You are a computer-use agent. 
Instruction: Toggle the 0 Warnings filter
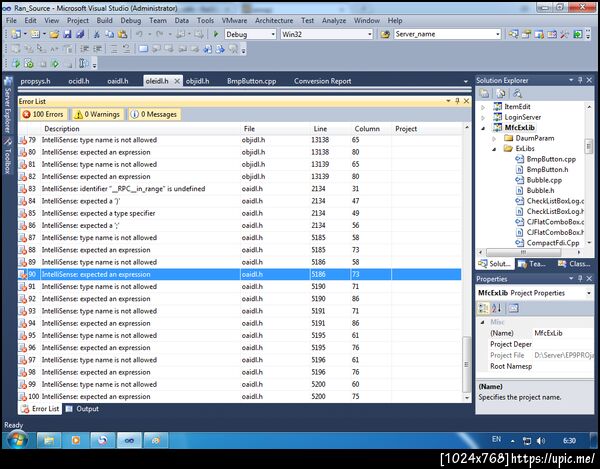(97, 114)
